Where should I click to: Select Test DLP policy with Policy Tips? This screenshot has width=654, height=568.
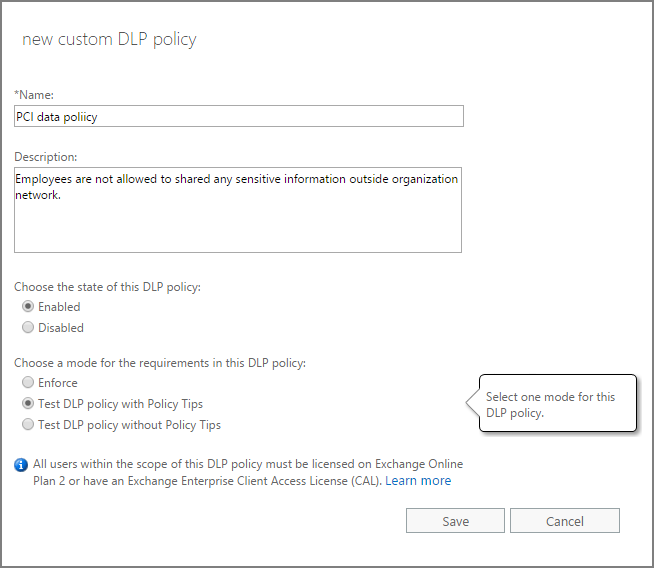[x=28, y=403]
